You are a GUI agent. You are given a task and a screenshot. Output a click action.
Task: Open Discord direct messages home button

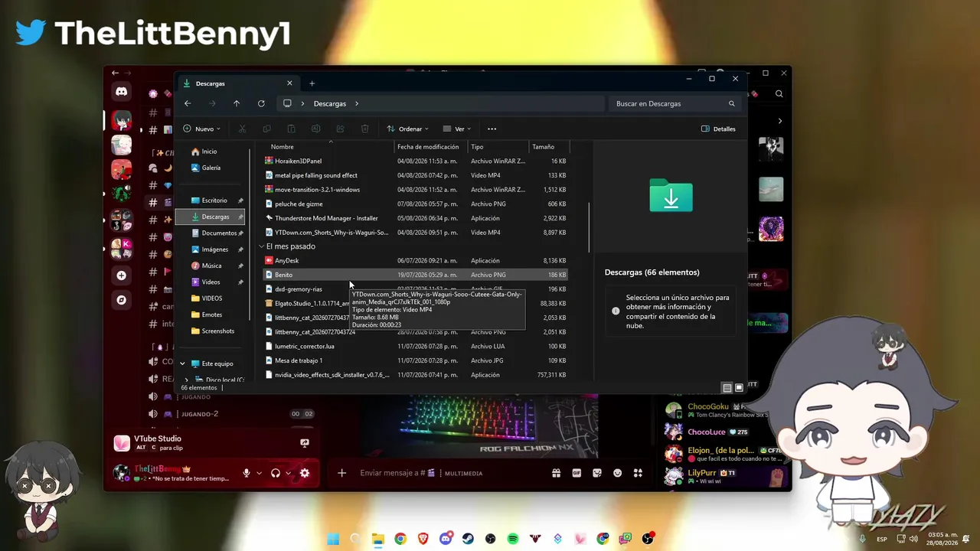121,92
